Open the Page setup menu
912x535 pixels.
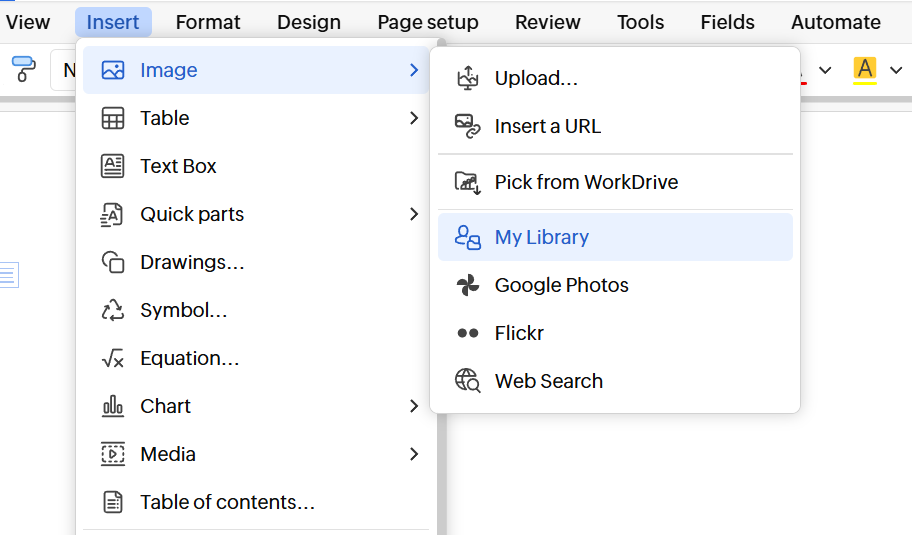[427, 22]
